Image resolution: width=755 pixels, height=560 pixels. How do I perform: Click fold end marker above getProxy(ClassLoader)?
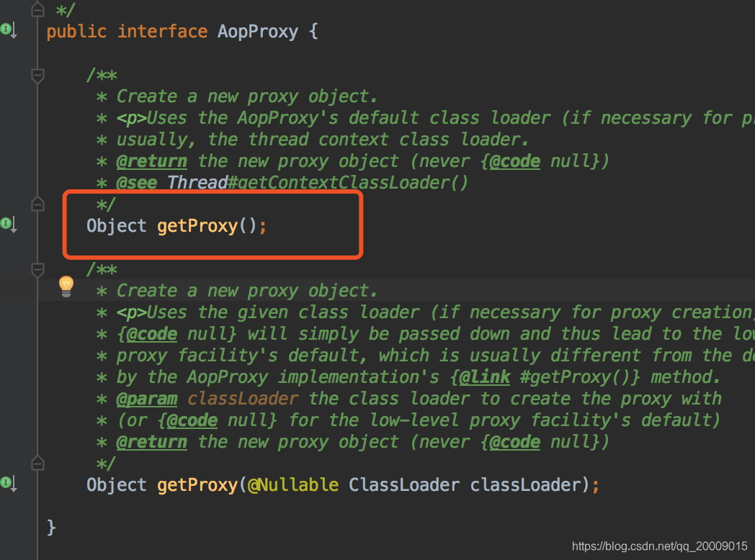point(37,464)
